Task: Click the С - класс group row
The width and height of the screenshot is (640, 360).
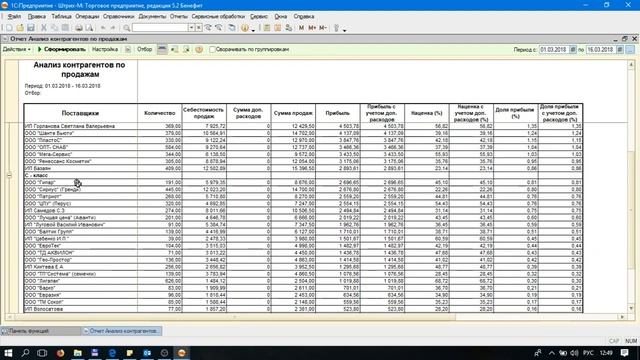Action: coord(303,175)
